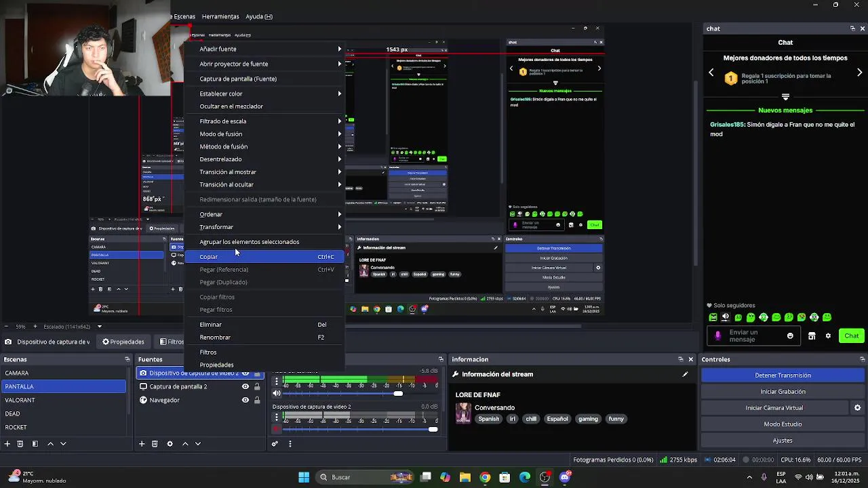Open the Windows Start menu

pos(304,477)
